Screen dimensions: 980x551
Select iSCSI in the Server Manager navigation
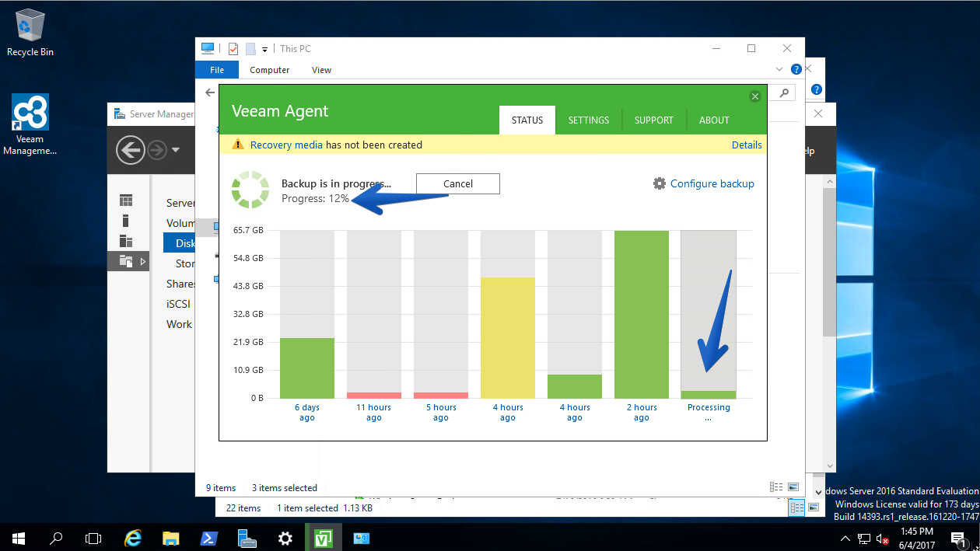(x=180, y=304)
